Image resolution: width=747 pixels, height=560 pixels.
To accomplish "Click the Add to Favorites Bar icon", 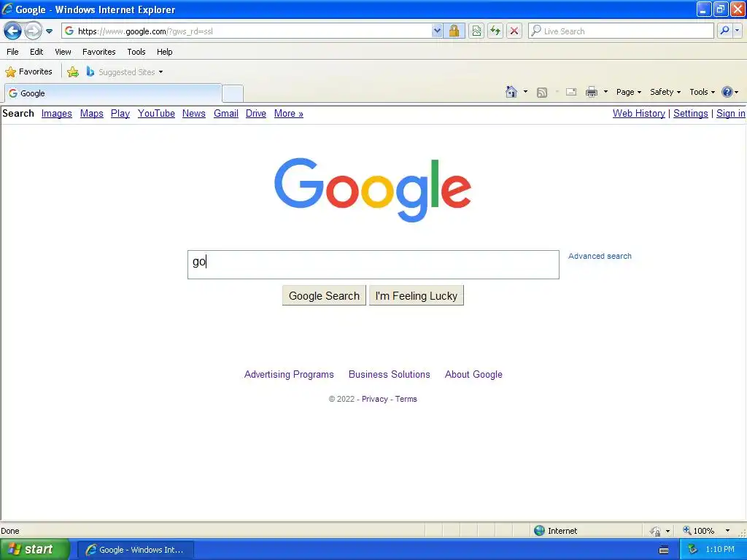I will tap(73, 72).
